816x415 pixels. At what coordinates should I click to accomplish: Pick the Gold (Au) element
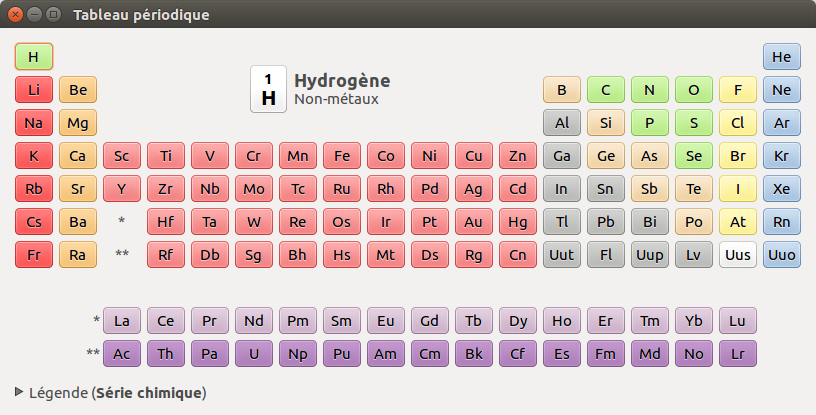tap(474, 222)
